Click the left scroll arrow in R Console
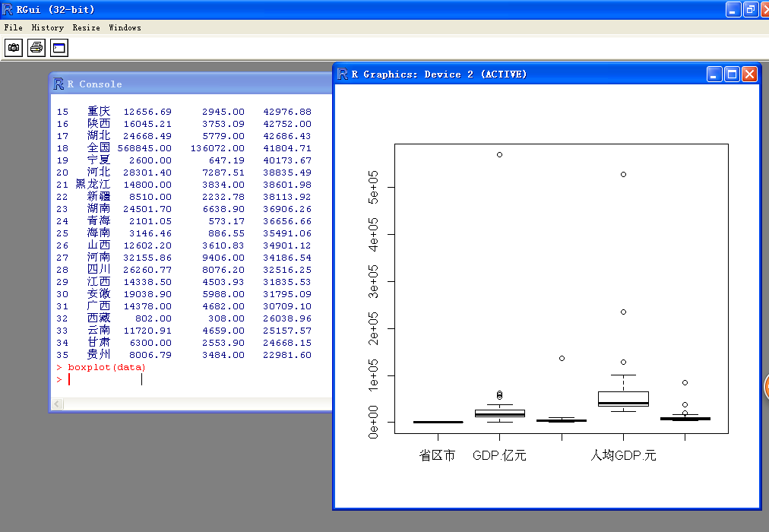Viewport: 769px width, 532px height. [x=58, y=404]
